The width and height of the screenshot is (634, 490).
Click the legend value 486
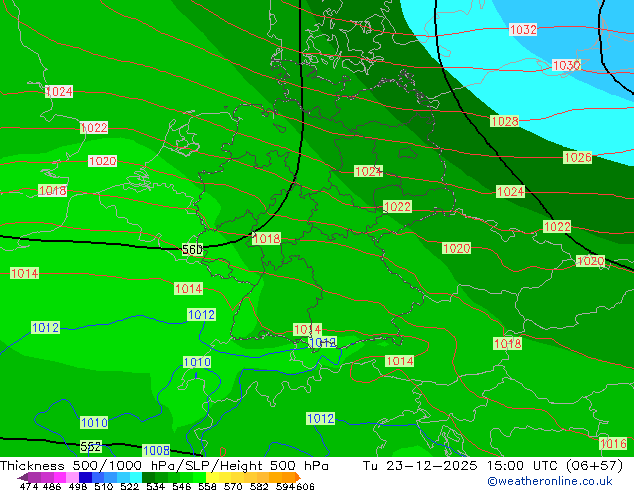coord(52,486)
